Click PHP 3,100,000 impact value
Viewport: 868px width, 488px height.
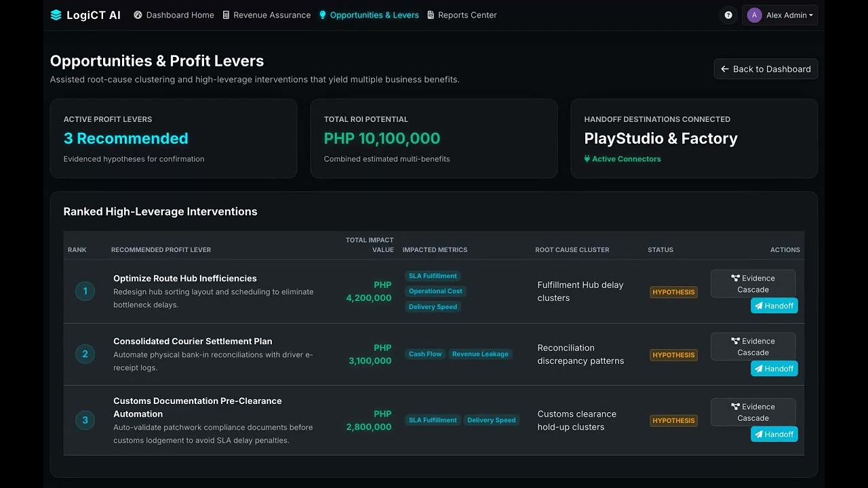[370, 354]
